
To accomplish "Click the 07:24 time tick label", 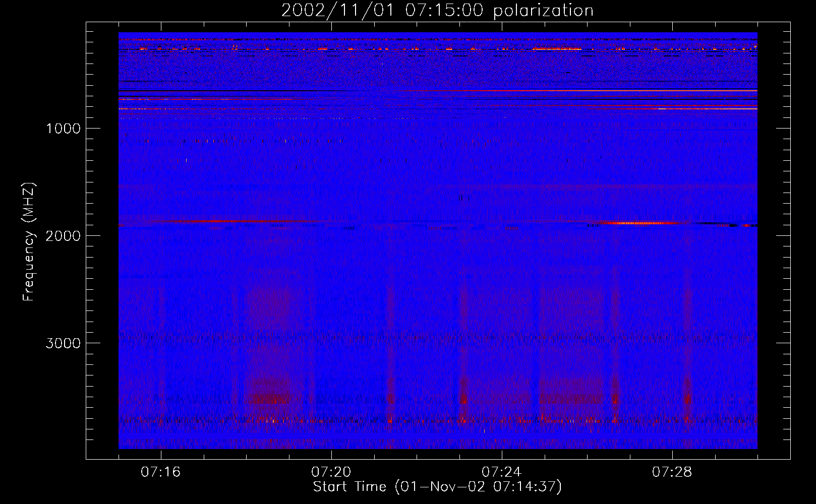I will pyautogui.click(x=501, y=472).
